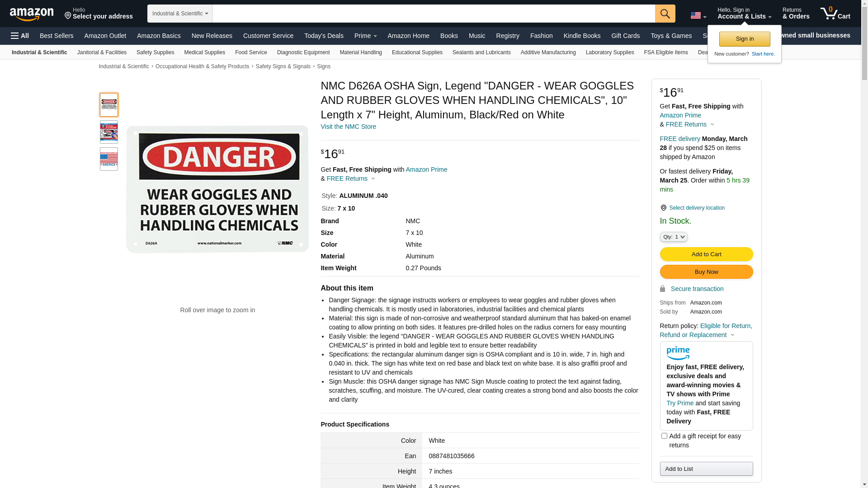Open the quantity dropdown
This screenshot has height=488, width=868.
pyautogui.click(x=674, y=237)
